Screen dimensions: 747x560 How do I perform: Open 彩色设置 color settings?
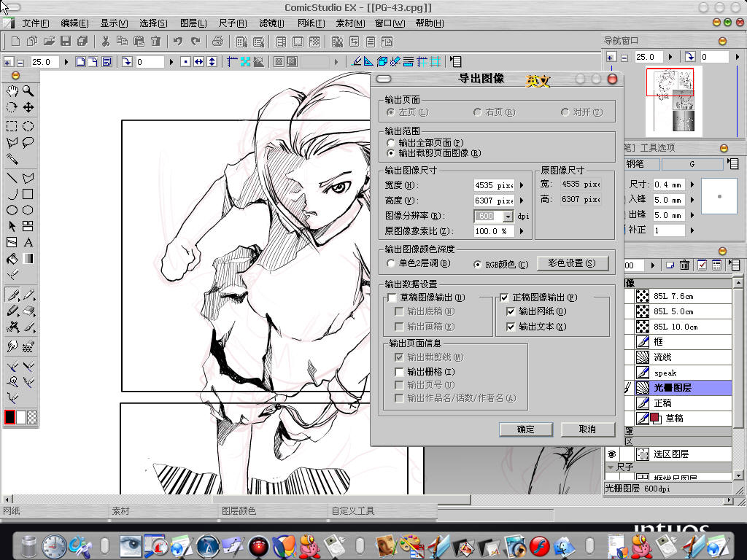(572, 263)
